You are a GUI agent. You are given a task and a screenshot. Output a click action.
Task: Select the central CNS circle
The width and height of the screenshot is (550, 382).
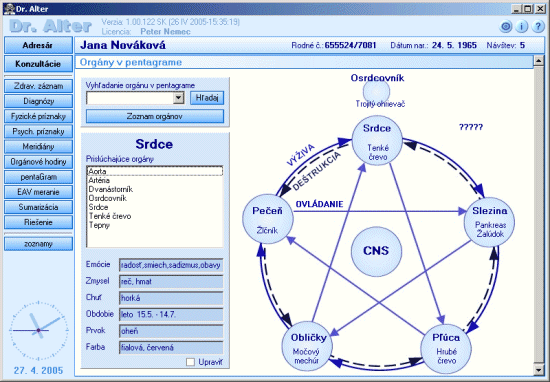[376, 250]
